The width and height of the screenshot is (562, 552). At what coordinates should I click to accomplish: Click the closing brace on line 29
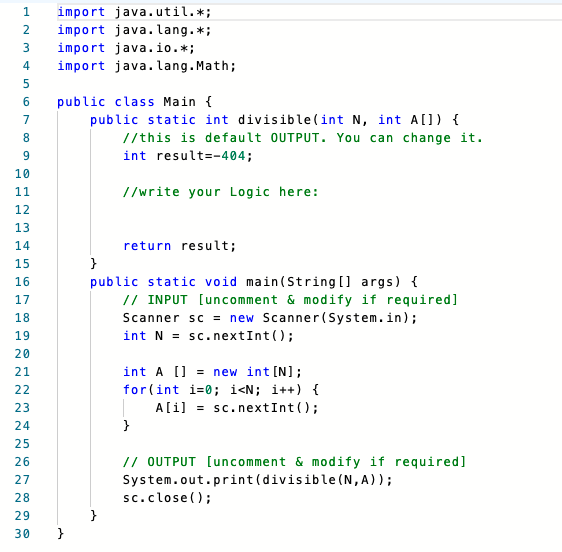click(94, 516)
